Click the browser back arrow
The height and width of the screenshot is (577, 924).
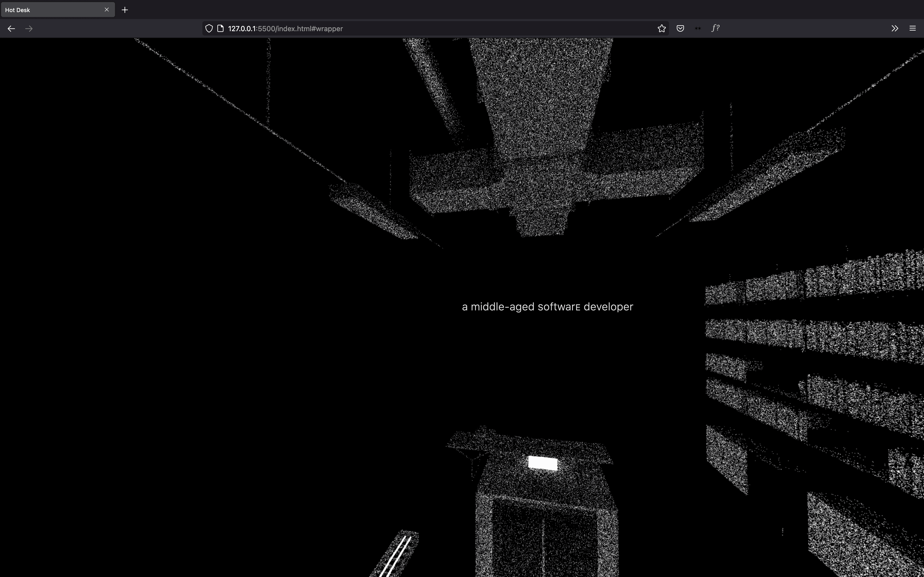pyautogui.click(x=11, y=29)
